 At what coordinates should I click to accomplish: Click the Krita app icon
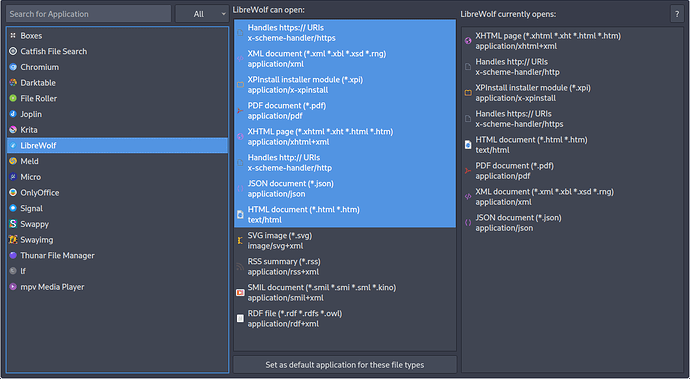(13, 130)
